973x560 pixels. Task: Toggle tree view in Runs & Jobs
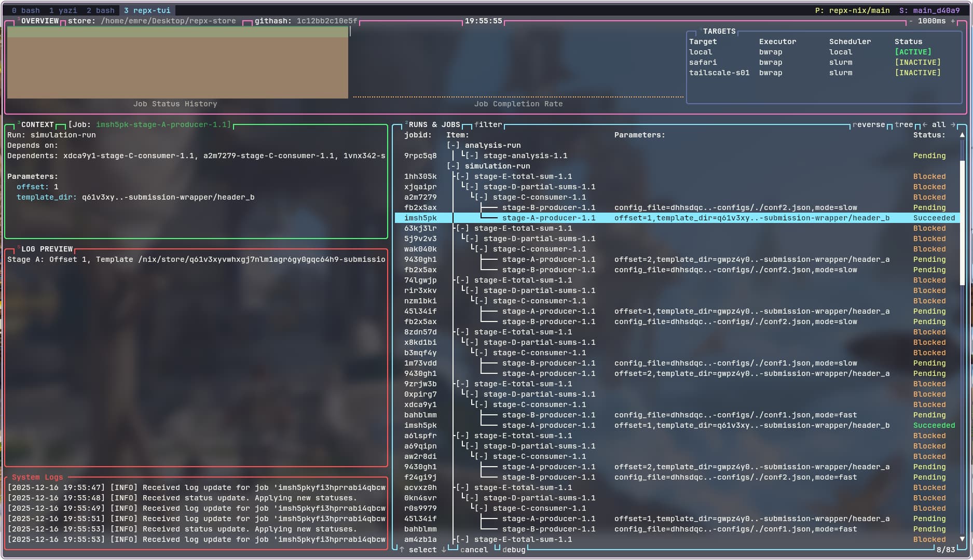tap(903, 125)
